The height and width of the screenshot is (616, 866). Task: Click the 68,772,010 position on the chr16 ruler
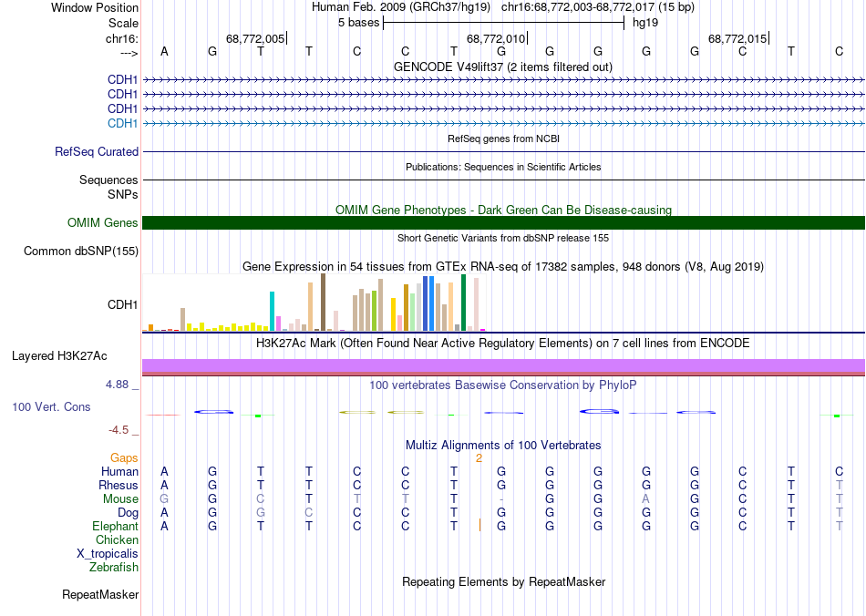tap(496, 39)
